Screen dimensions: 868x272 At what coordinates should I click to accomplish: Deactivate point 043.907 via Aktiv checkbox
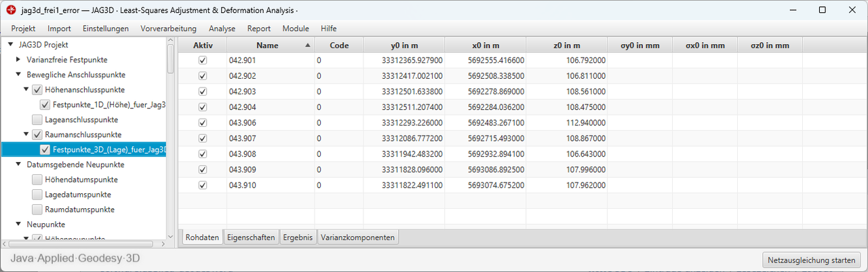coord(202,138)
